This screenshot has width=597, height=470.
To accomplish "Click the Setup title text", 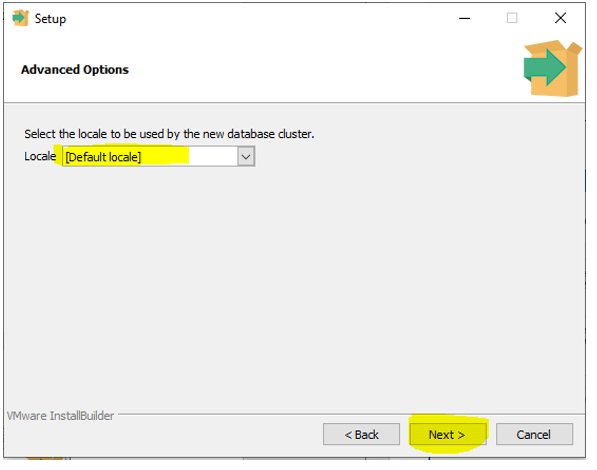I will pos(50,19).
